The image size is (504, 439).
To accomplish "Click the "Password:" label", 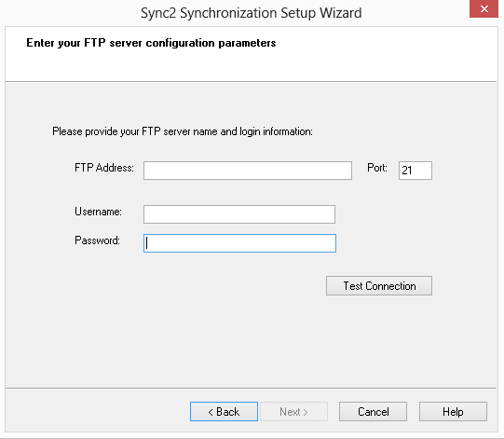I will click(97, 240).
